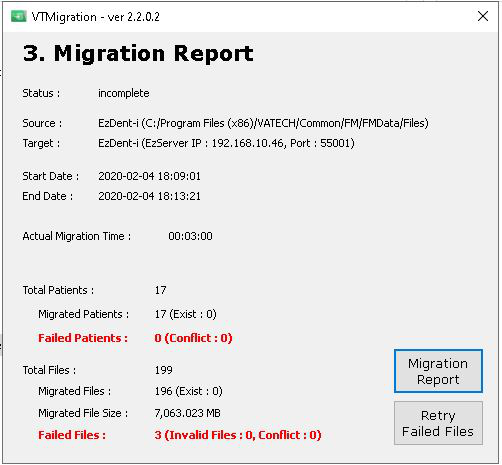Image resolution: width=502 pixels, height=465 pixels.
Task: Click the Migrated Files value '196 (Exist : 0)'
Action: [x=188, y=391]
